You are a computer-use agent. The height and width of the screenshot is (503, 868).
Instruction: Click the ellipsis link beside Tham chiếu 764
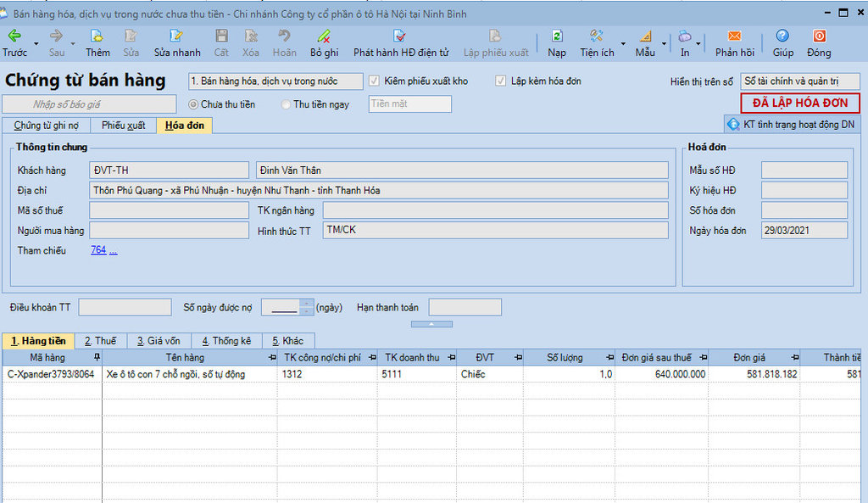pyautogui.click(x=113, y=251)
